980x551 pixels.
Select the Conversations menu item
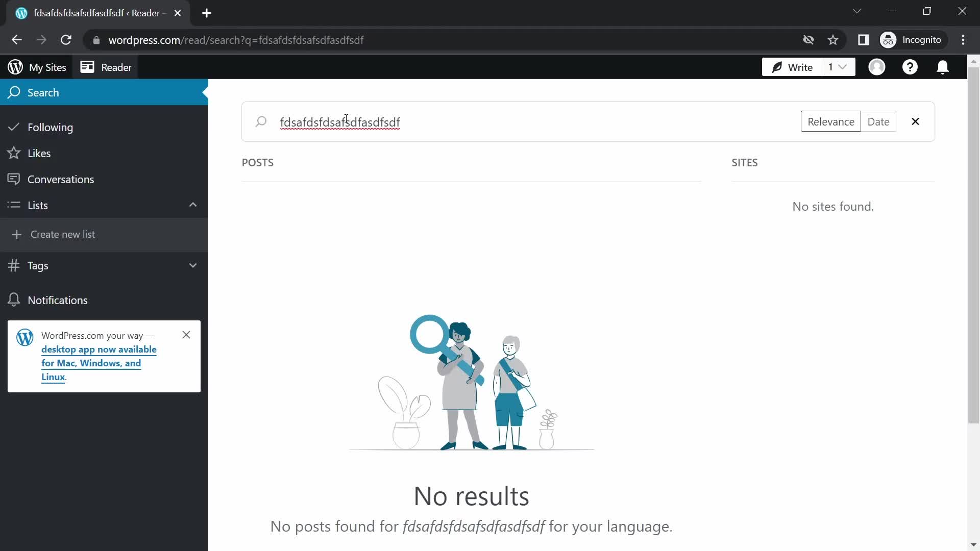[x=61, y=178]
